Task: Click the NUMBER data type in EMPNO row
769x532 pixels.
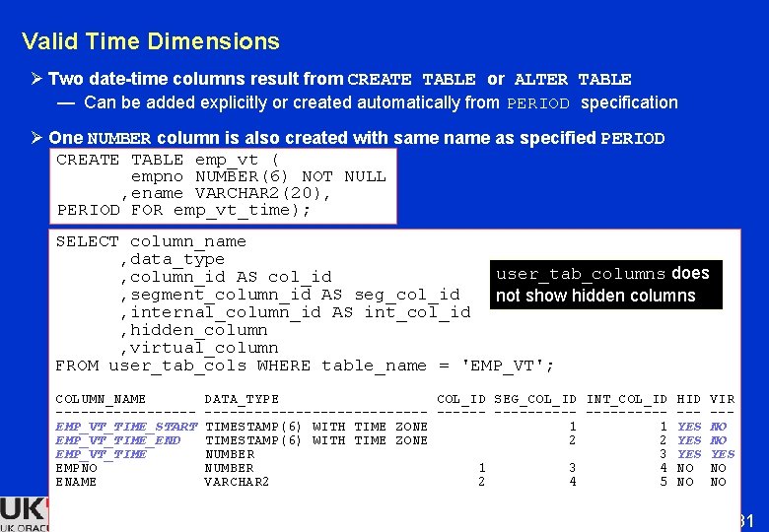Action: pyautogui.click(x=230, y=468)
